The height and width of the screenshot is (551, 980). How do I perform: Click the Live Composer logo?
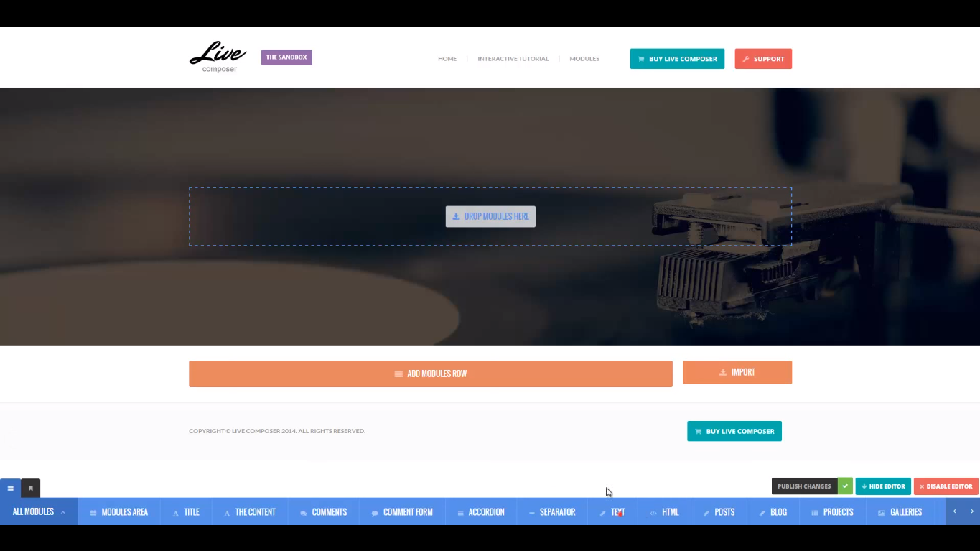(218, 57)
